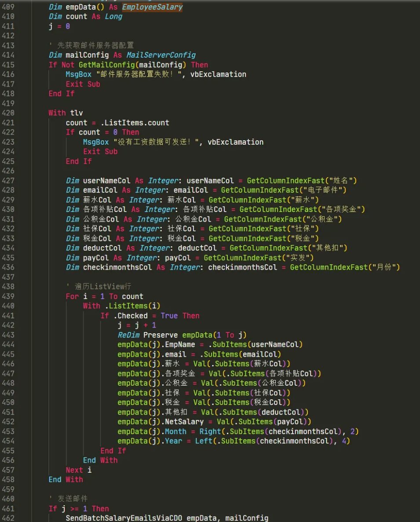Click line number 457 in gutter
This screenshot has width=420, height=522.
pyautogui.click(x=8, y=470)
